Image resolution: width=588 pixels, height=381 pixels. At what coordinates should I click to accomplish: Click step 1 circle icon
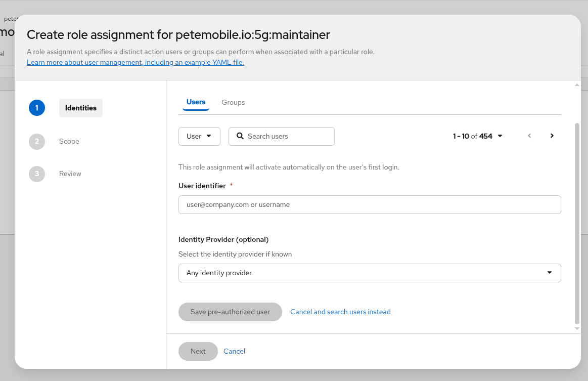(37, 108)
